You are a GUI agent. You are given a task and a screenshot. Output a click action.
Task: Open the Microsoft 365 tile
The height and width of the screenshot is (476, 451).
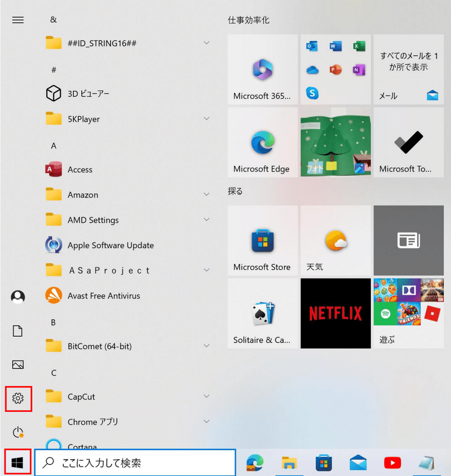pos(263,69)
